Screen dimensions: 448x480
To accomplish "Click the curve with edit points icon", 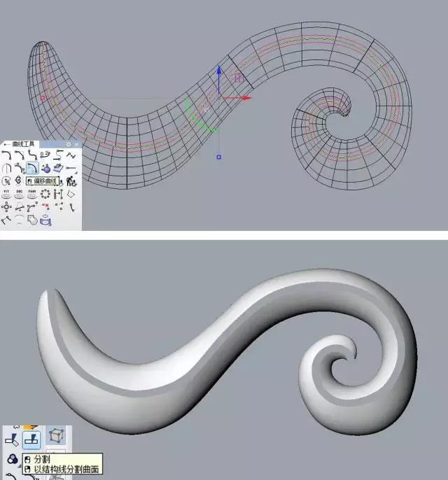I will click(x=32, y=207).
